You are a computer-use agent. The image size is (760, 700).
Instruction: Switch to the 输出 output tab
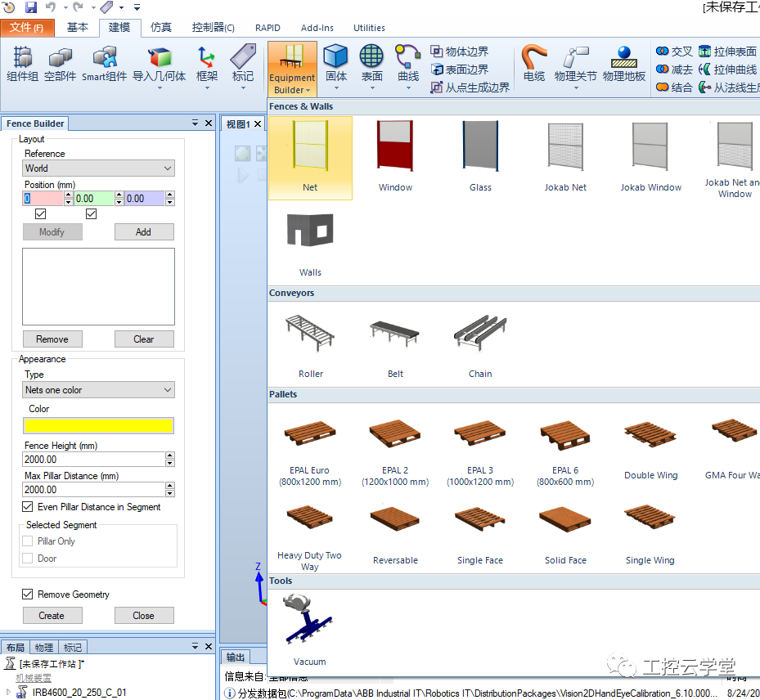point(236,657)
